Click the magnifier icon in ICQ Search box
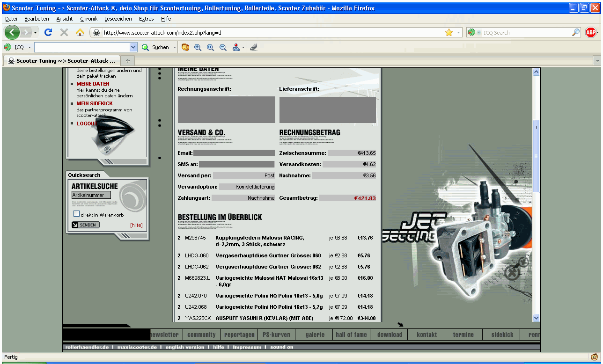The image size is (603, 364). pos(576,33)
